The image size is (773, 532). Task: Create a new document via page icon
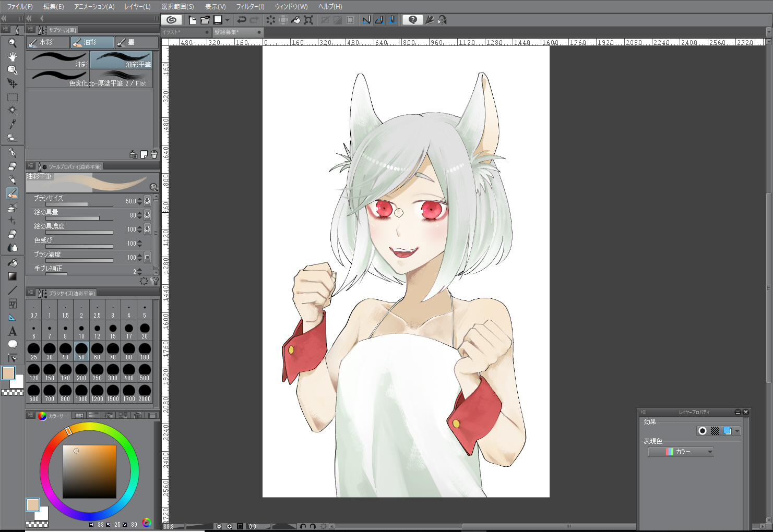[192, 20]
